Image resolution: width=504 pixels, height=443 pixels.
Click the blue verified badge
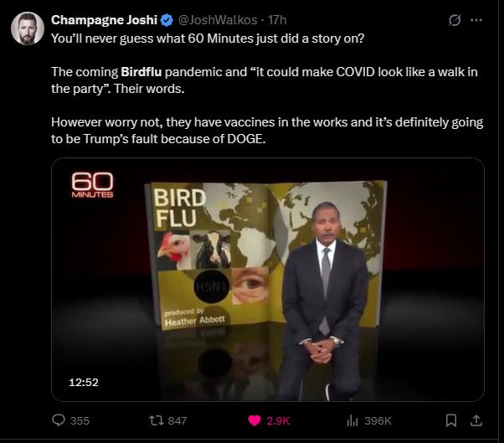167,20
